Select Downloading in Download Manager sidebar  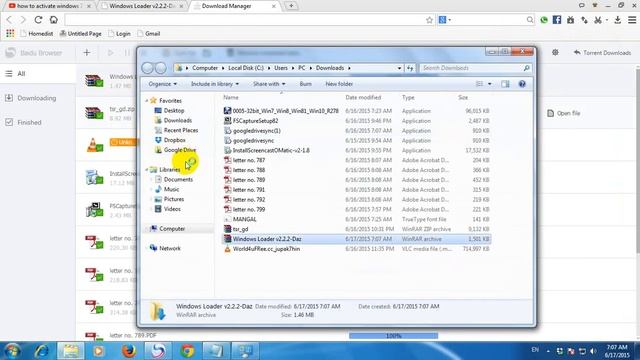(38, 98)
